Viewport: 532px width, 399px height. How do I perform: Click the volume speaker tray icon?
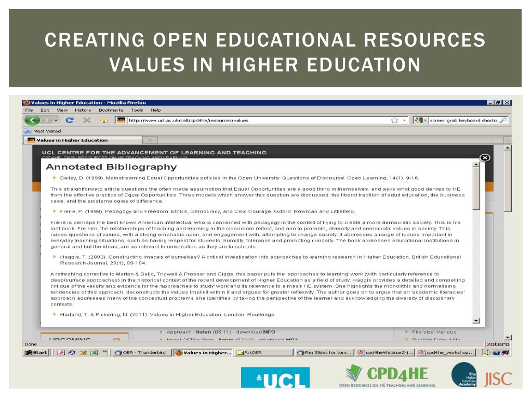pyautogui.click(x=487, y=353)
